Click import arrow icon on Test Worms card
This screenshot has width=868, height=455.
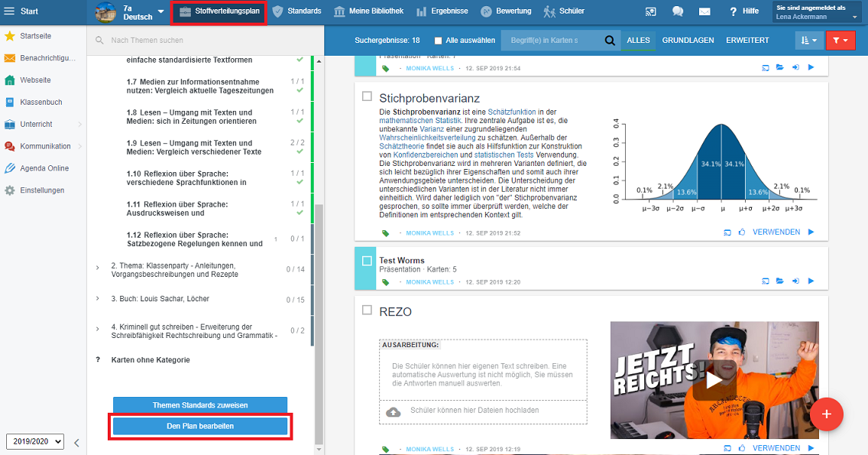click(795, 281)
